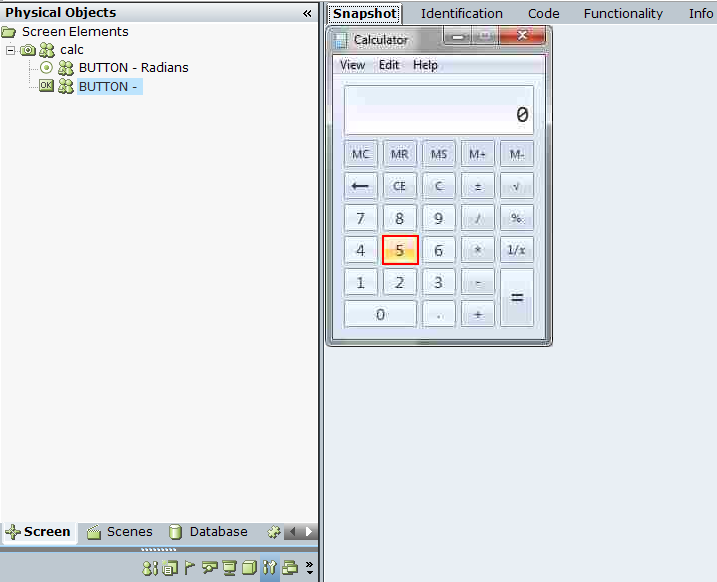Click the flag icon in bottom toolbar
The width and height of the screenshot is (717, 582).
click(x=189, y=568)
